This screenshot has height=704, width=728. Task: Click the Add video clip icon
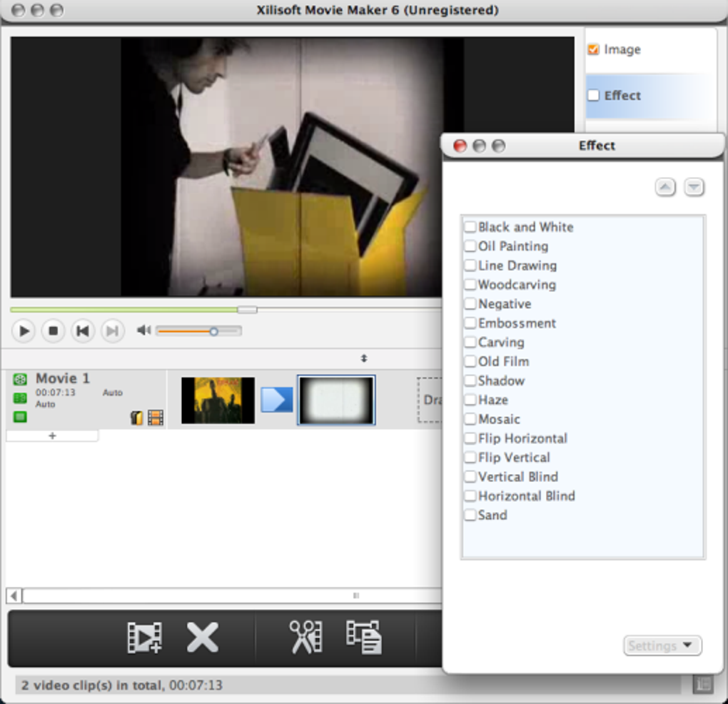tap(144, 638)
